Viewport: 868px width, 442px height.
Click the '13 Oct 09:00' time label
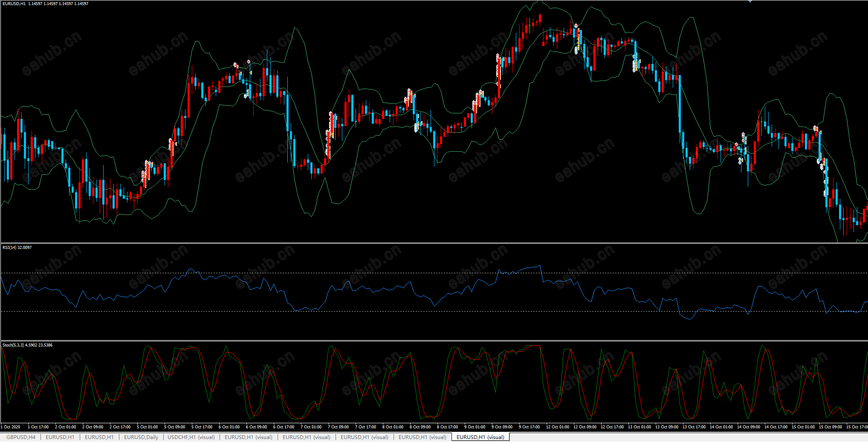(x=667, y=427)
